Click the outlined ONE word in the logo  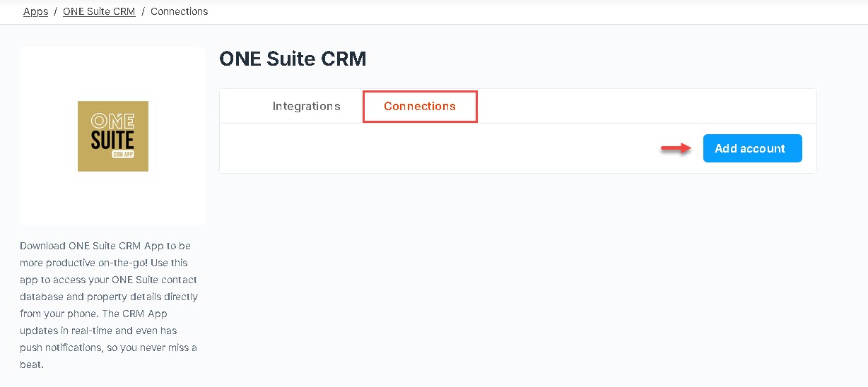(113, 120)
